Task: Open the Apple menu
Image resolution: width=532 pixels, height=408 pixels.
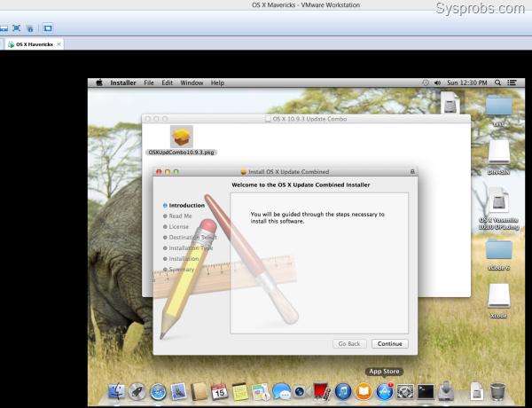Action: point(99,82)
